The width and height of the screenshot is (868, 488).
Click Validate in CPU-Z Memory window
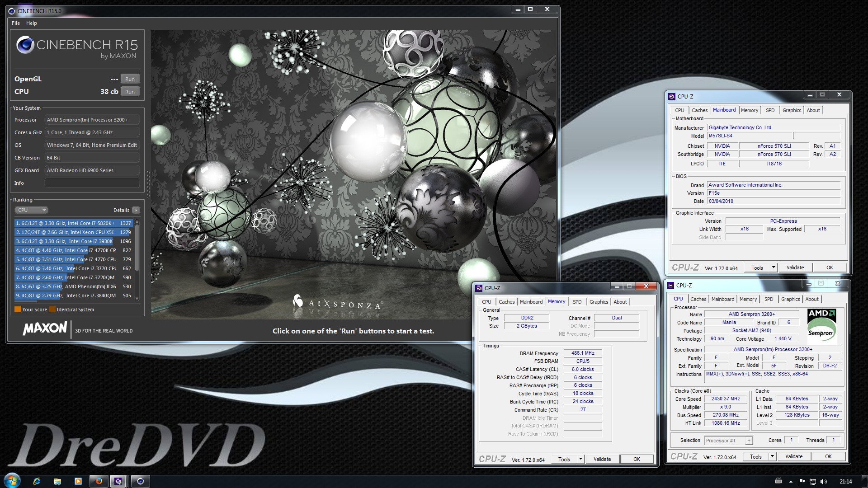point(602,459)
